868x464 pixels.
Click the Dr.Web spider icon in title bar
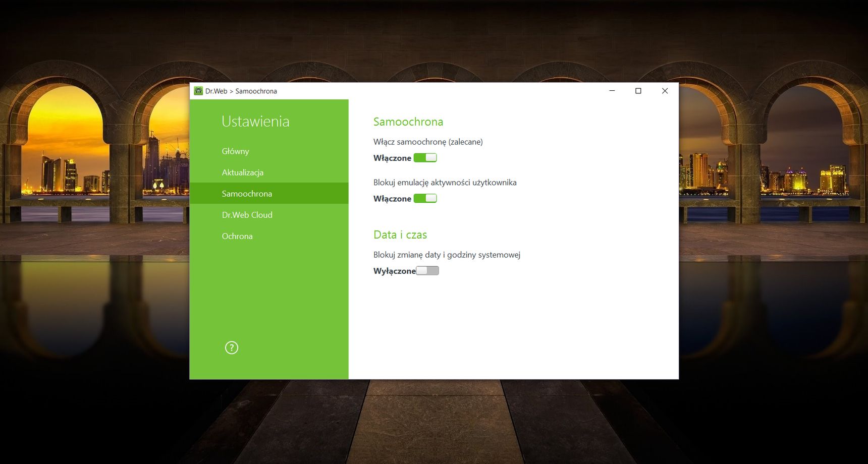(x=198, y=91)
